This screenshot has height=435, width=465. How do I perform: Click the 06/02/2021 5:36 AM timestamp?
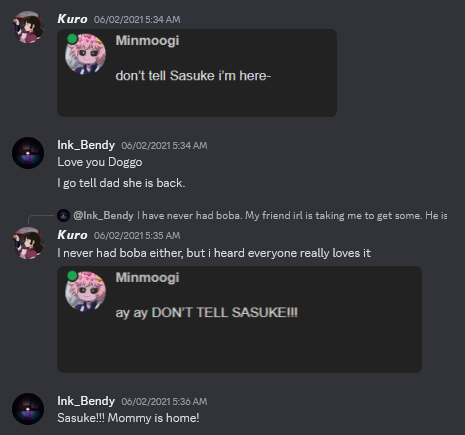point(164,402)
